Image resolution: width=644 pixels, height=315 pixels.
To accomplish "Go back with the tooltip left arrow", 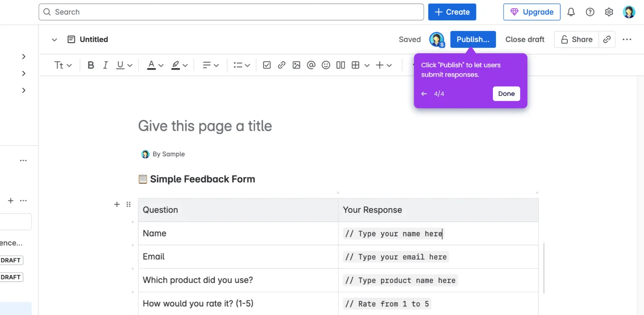I will 424,94.
